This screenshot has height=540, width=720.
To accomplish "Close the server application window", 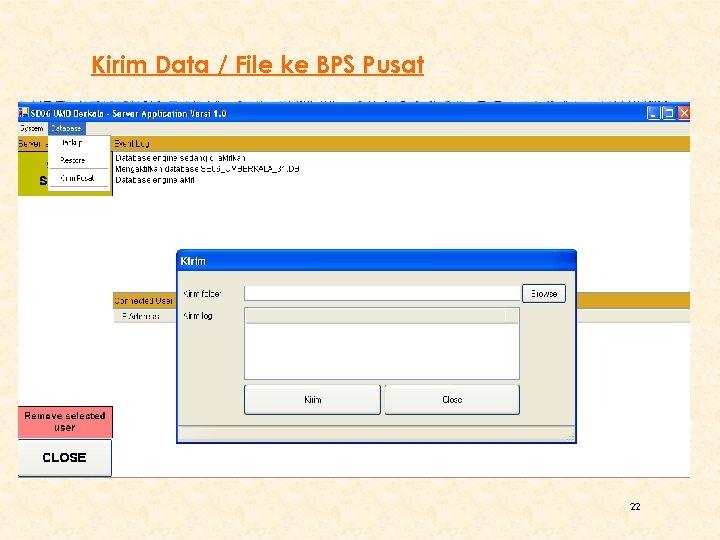I will coord(684,113).
